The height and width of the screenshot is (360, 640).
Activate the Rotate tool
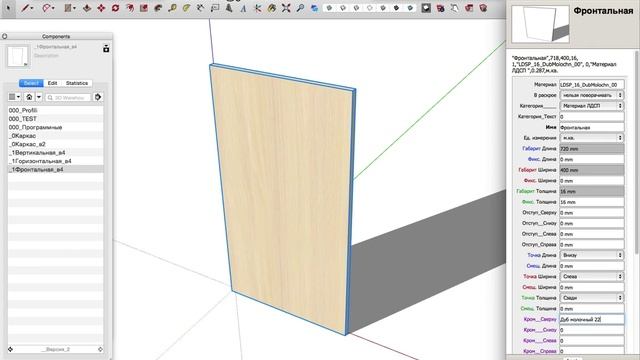(115, 8)
